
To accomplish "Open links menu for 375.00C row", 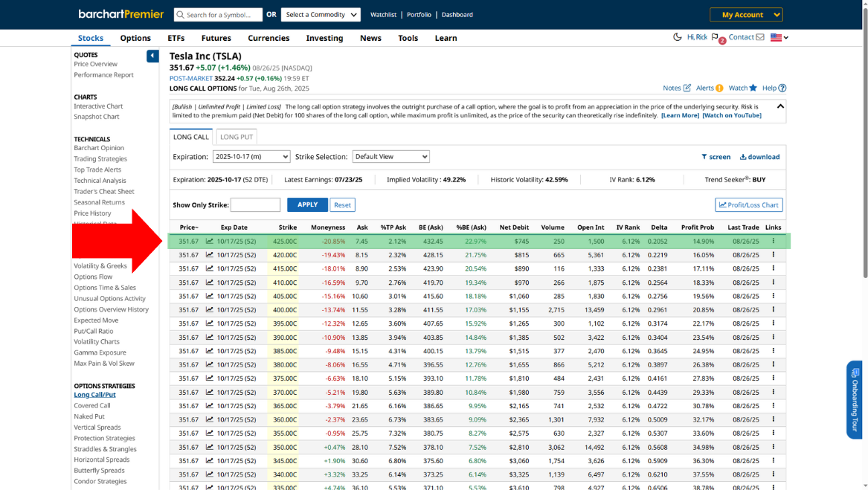I will [x=774, y=378].
